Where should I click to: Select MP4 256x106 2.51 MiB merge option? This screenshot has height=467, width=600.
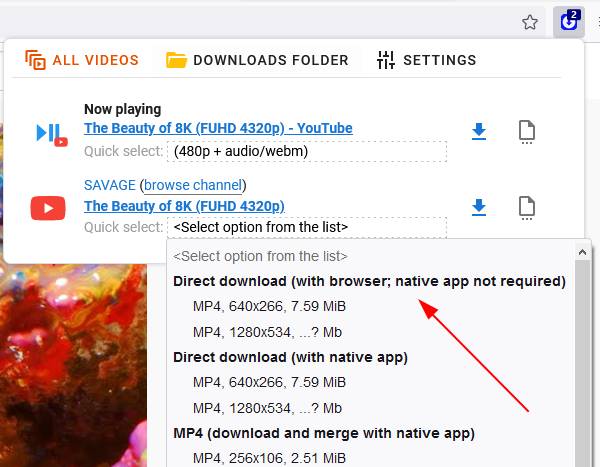pyautogui.click(x=269, y=458)
